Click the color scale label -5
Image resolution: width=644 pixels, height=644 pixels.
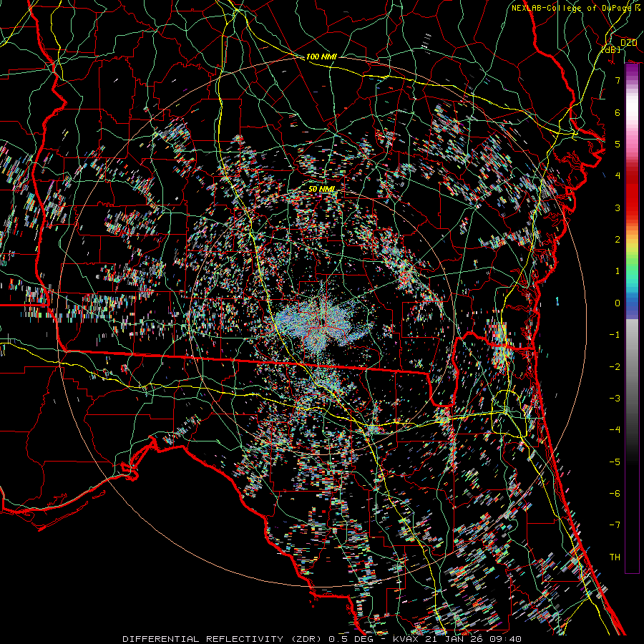pyautogui.click(x=615, y=462)
